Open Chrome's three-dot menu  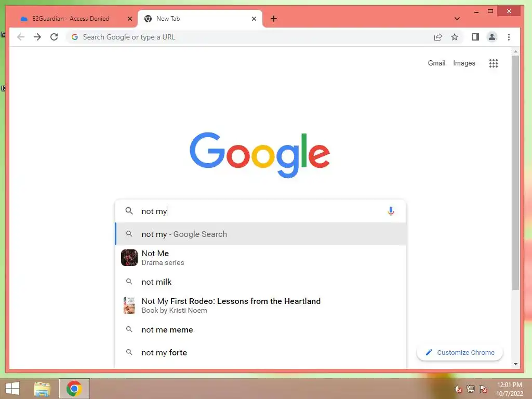tap(509, 37)
